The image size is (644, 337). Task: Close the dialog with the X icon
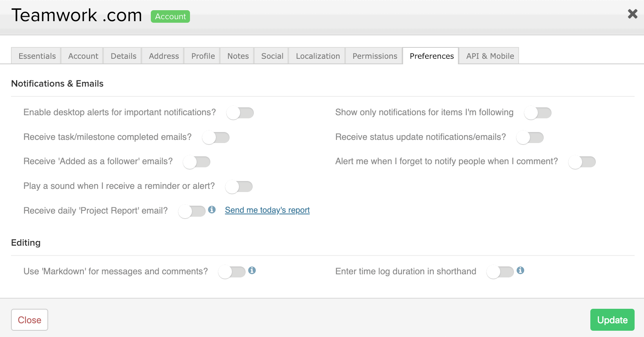coord(633,14)
